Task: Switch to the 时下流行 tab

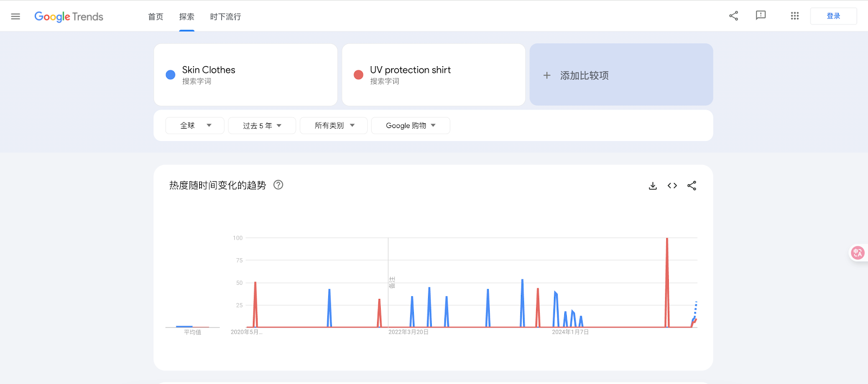Action: (226, 17)
